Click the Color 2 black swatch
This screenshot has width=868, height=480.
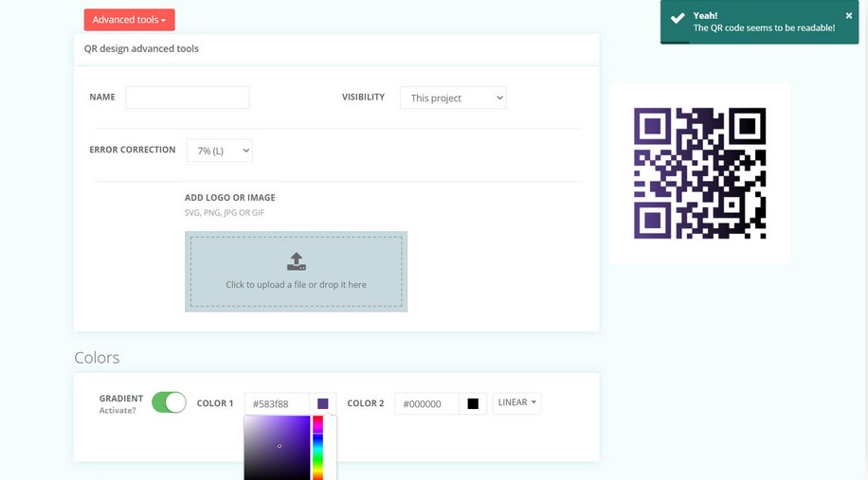tap(473, 403)
